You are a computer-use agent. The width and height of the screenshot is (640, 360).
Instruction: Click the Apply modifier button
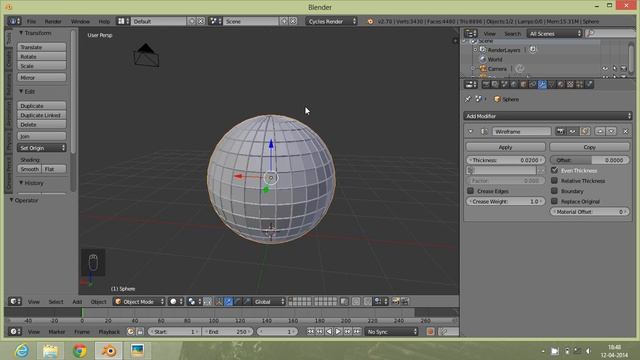coord(505,147)
